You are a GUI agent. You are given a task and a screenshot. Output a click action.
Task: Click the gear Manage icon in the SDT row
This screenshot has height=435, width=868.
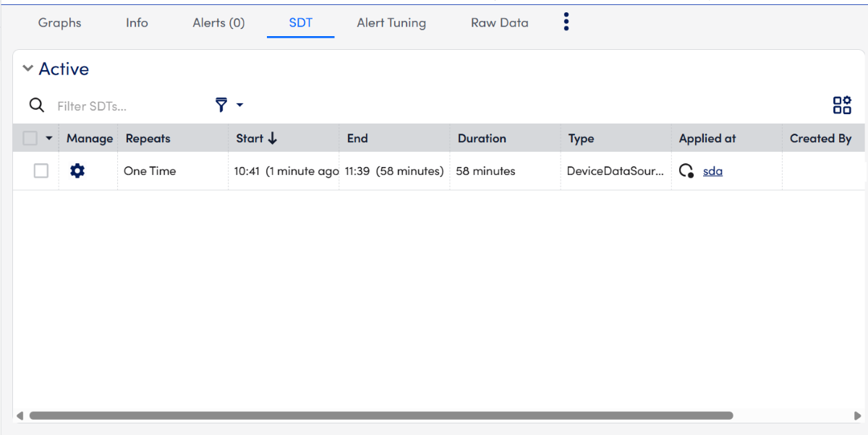tap(77, 171)
